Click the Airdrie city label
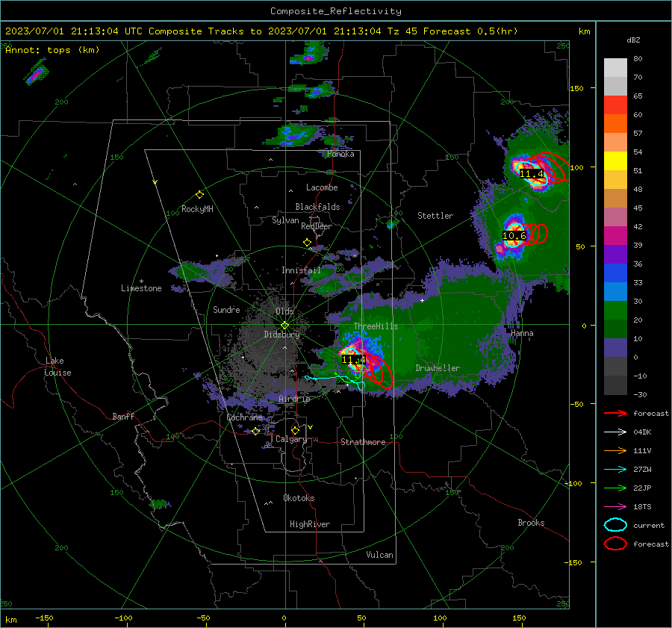This screenshot has height=628, width=672. [x=294, y=399]
